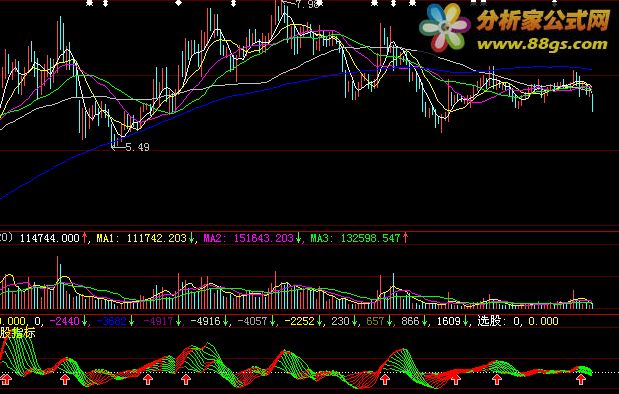This screenshot has height=394, width=619.
Task: Select the MA2: 151643.203 readout
Action: pyautogui.click(x=248, y=238)
